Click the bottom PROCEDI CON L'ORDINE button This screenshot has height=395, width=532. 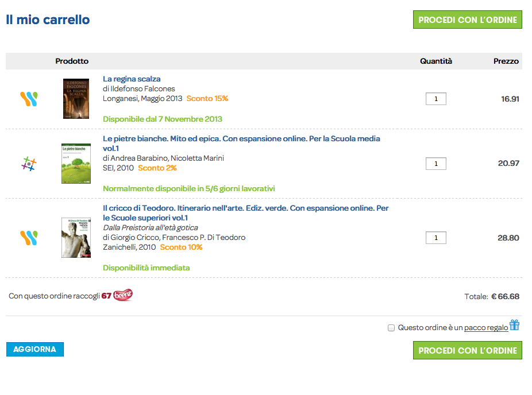pyautogui.click(x=468, y=350)
